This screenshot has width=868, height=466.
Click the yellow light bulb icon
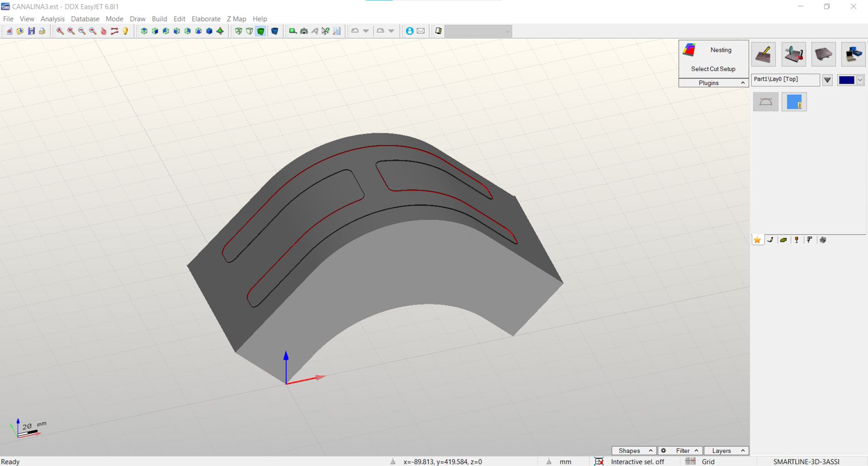coord(125,31)
